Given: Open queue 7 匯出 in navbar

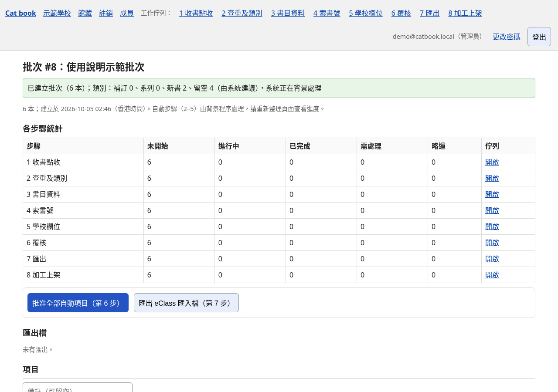Looking at the screenshot, I should pos(430,13).
